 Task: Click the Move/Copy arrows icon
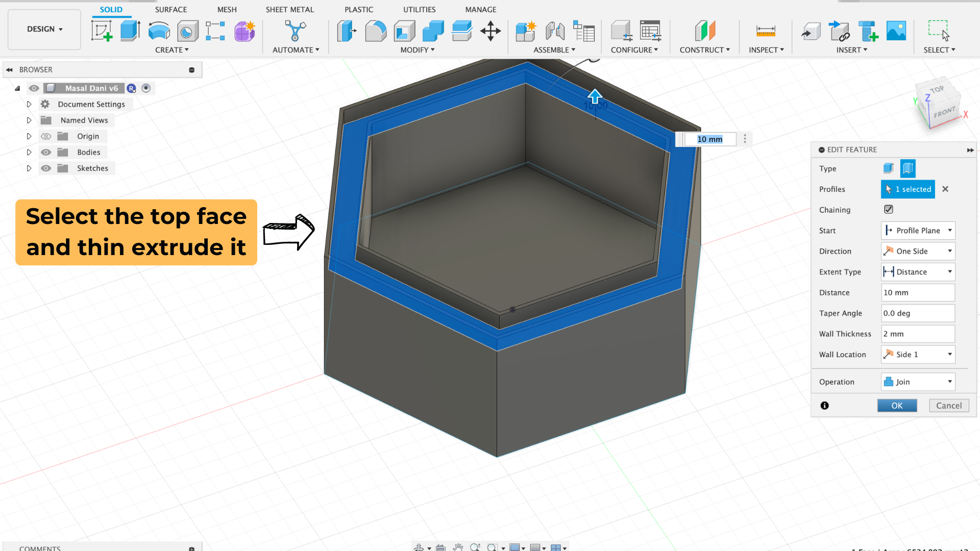(491, 31)
